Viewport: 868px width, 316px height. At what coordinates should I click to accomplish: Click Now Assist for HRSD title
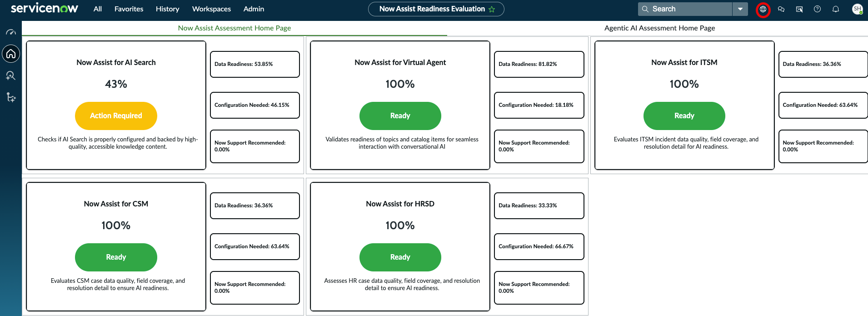tap(400, 204)
